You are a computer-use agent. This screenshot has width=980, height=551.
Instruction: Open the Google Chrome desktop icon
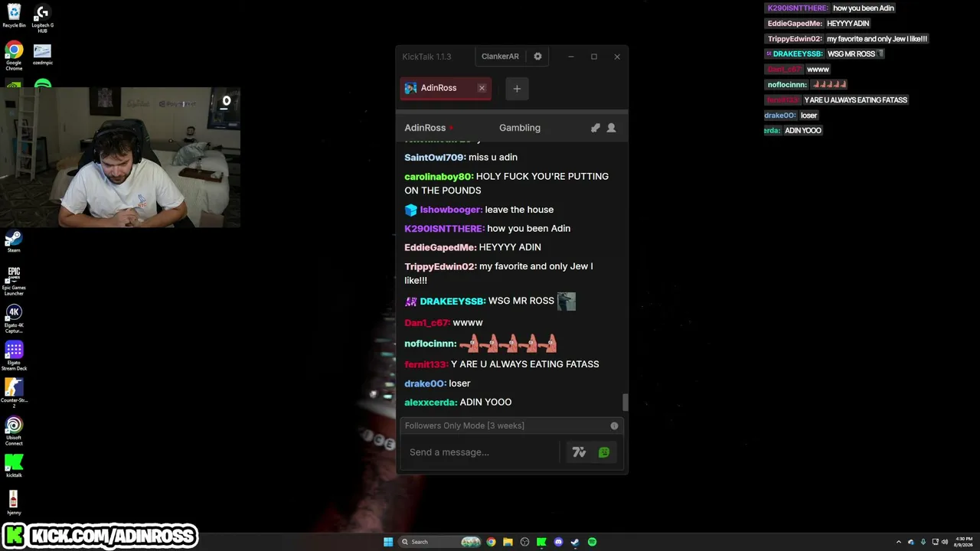14,56
